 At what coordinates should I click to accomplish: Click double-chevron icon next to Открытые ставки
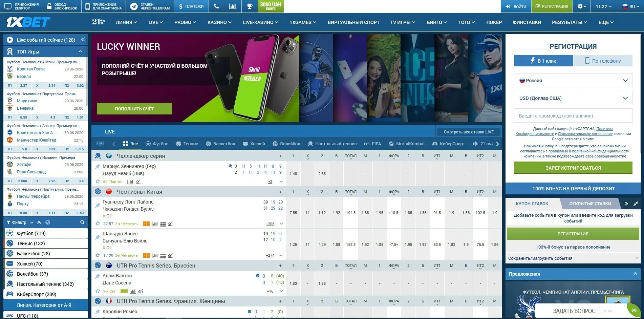[626, 204]
